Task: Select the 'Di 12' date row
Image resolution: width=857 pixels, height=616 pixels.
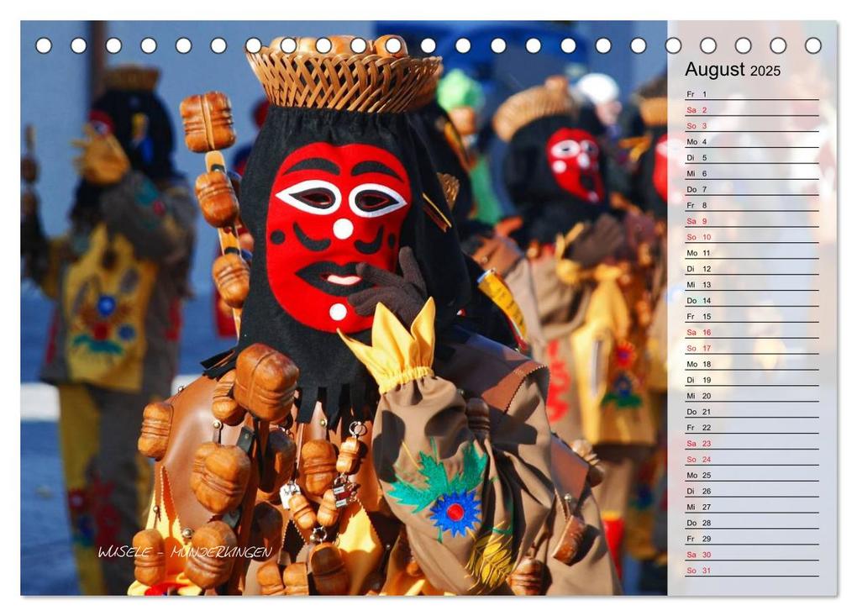Action: (x=752, y=268)
